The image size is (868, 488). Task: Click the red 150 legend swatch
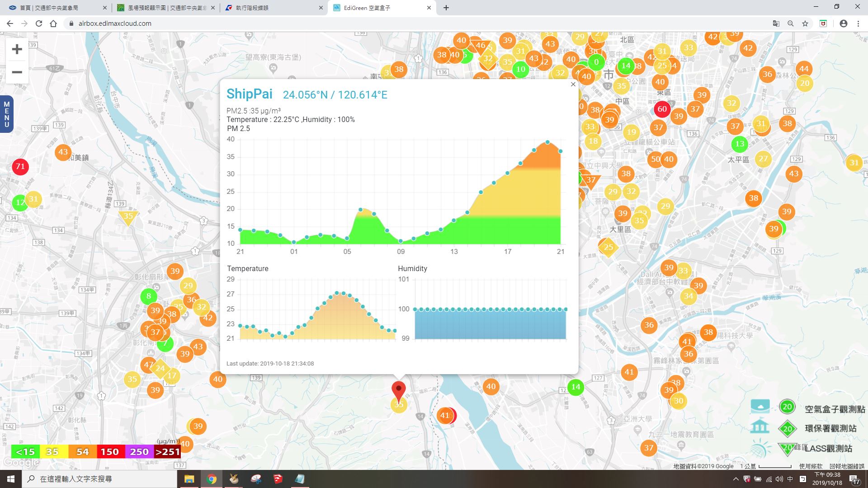tap(110, 451)
